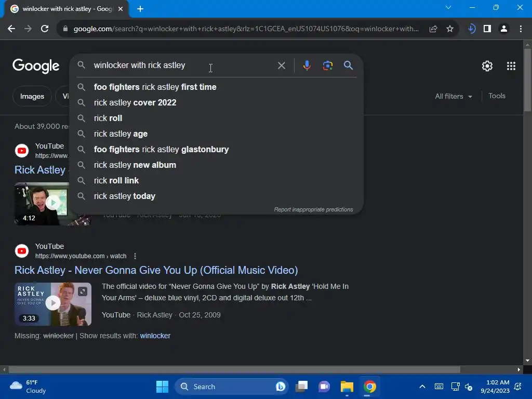Open tab search chevron in title bar
This screenshot has width=532, height=399.
(448, 7)
